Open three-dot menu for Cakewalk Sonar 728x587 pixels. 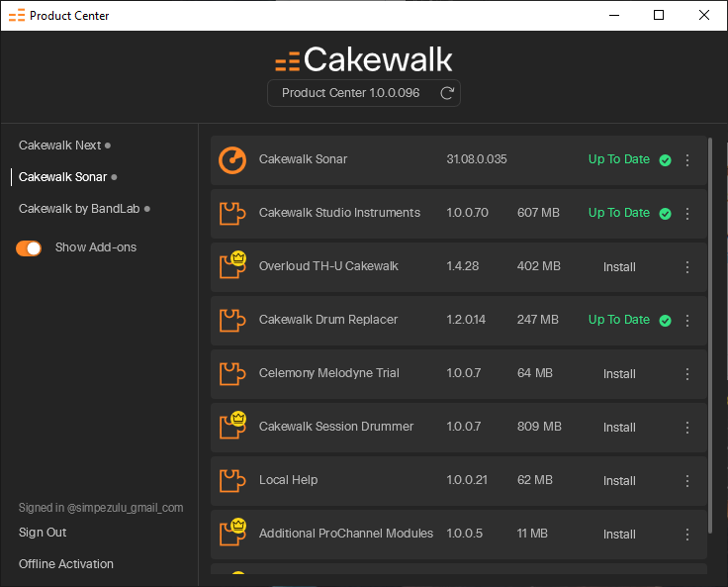pyautogui.click(x=687, y=160)
